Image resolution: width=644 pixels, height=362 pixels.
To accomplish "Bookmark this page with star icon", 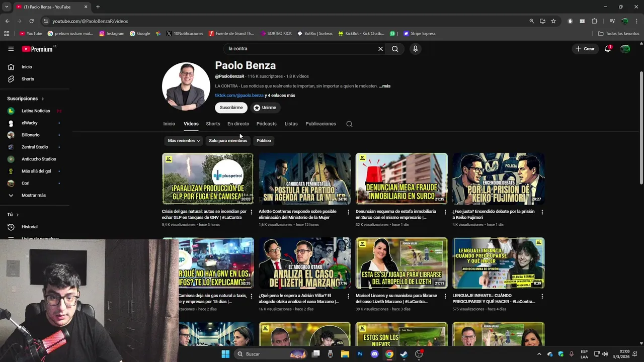I will tap(553, 21).
